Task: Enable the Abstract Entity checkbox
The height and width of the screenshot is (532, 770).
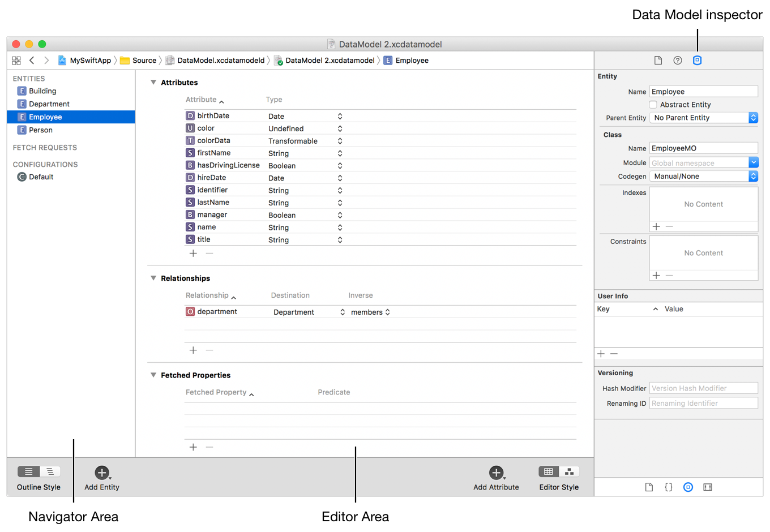Action: [x=653, y=105]
